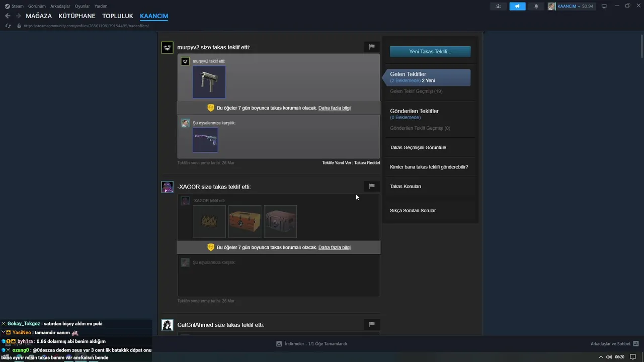Click Teklife Yanıt Ver on murpyv2 offer
Viewport: 644px width, 362px height.
pos(337,163)
